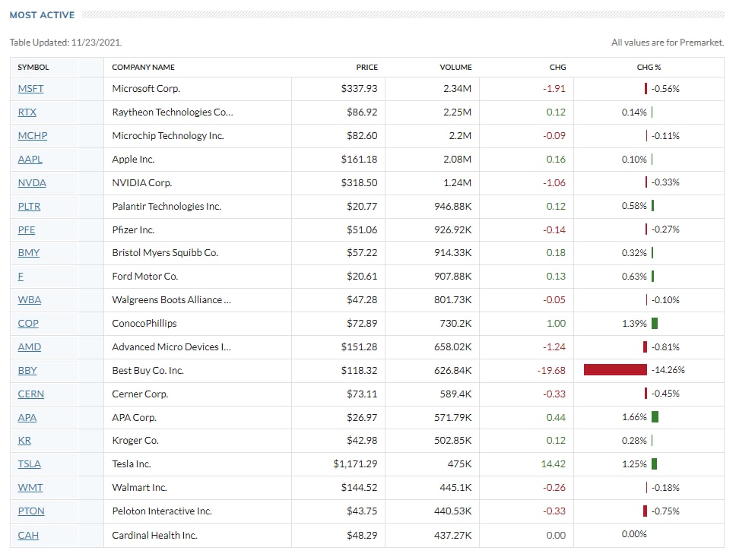Open the PFE symbol link
Viewport: 736px width, 560px height.
(27, 229)
